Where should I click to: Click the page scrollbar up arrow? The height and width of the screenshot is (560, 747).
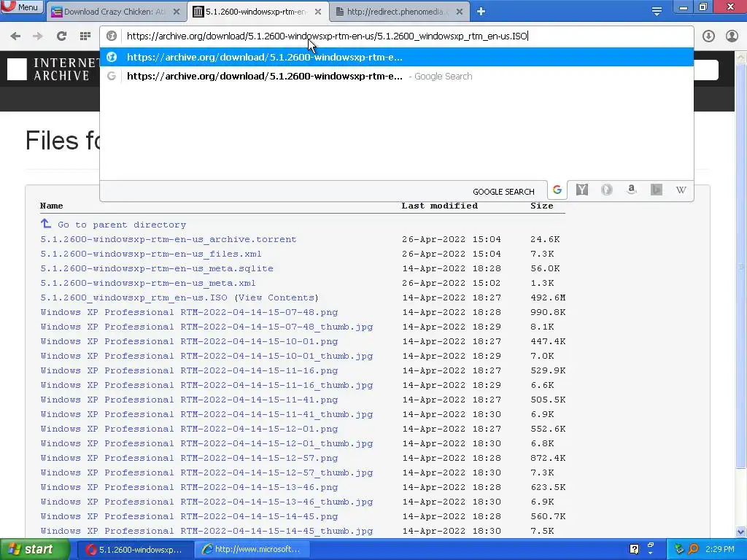(741, 58)
